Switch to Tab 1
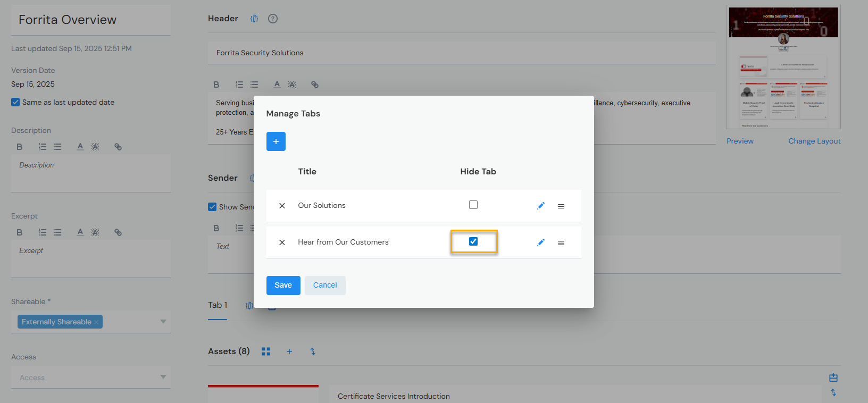The height and width of the screenshot is (403, 868). (218, 305)
